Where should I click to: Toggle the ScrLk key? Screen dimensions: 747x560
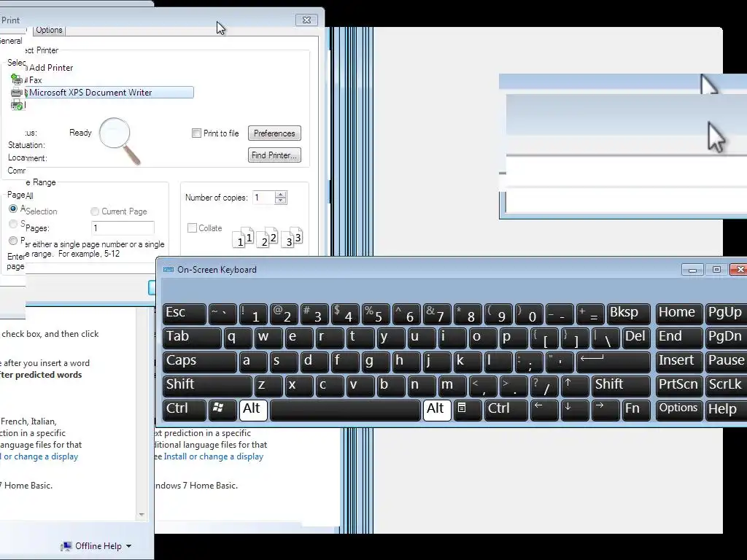(x=726, y=386)
